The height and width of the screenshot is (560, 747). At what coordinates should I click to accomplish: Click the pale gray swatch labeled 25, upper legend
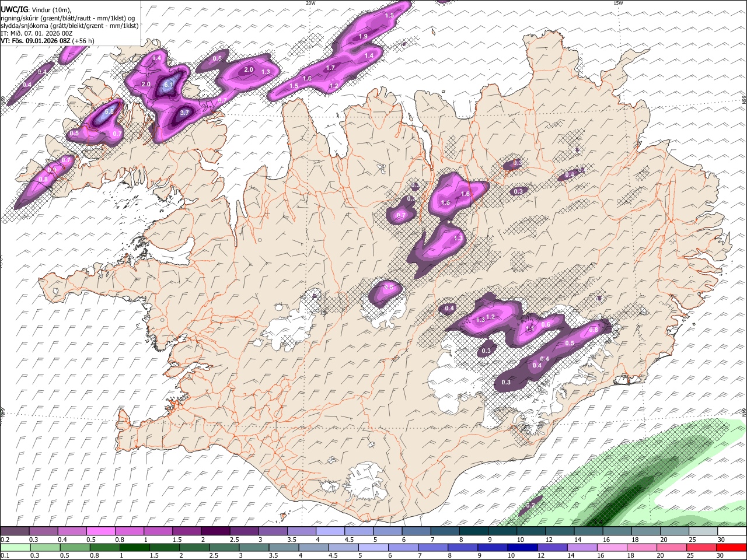[x=703, y=531]
